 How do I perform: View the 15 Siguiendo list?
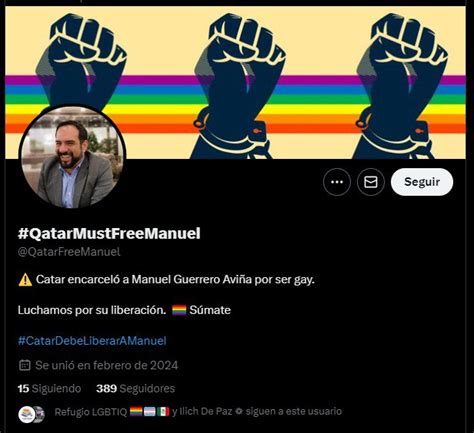point(49,388)
